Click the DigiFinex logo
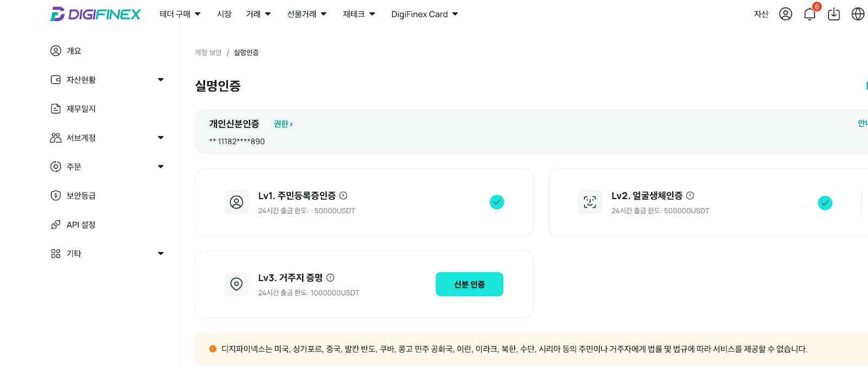 [95, 14]
